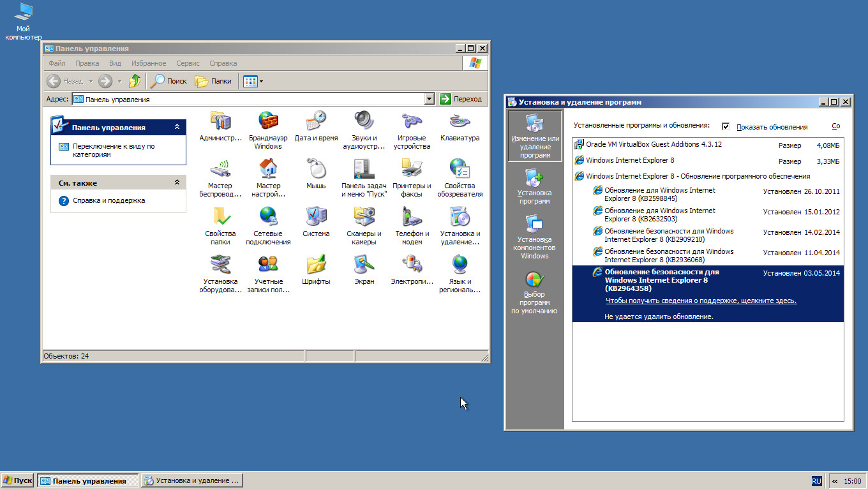Open the Клавиатура icon
868x490 pixels.
460,126
